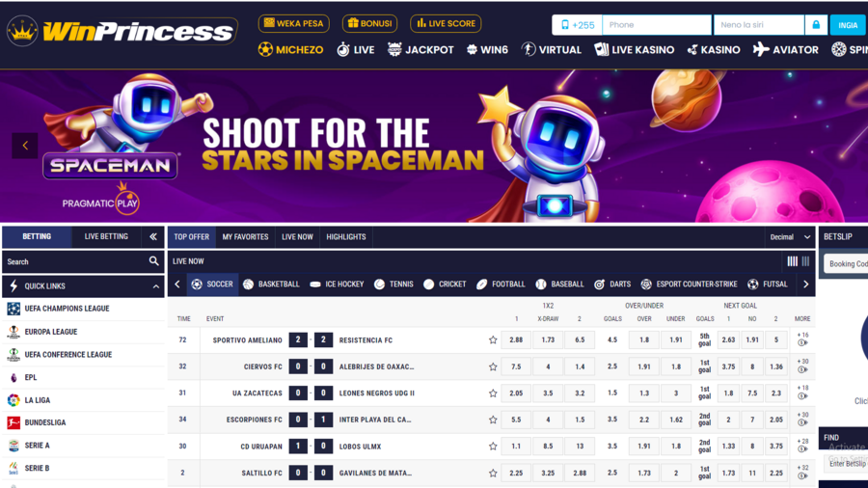
Task: Expand more markets for Sportivo Ameliano match
Action: pyautogui.click(x=802, y=339)
